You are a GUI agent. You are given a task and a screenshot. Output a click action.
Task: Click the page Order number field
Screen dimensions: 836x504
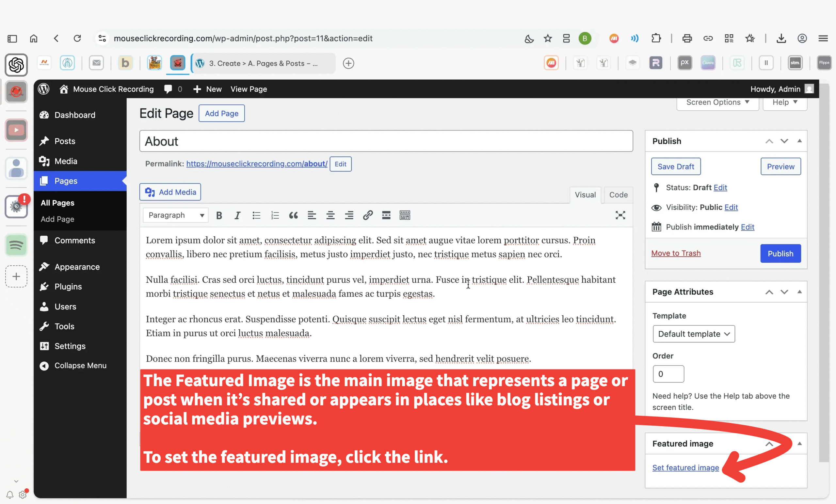[x=668, y=374]
